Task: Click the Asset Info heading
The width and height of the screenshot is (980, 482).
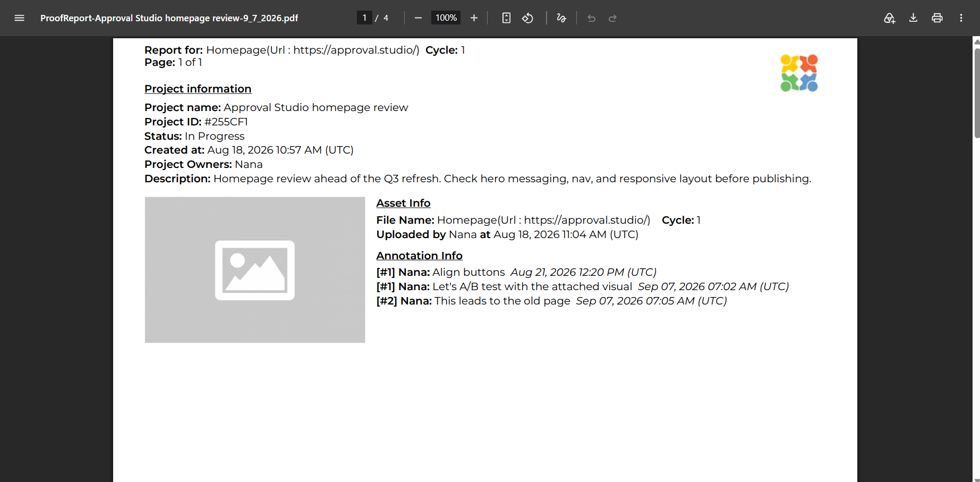Action: (403, 203)
